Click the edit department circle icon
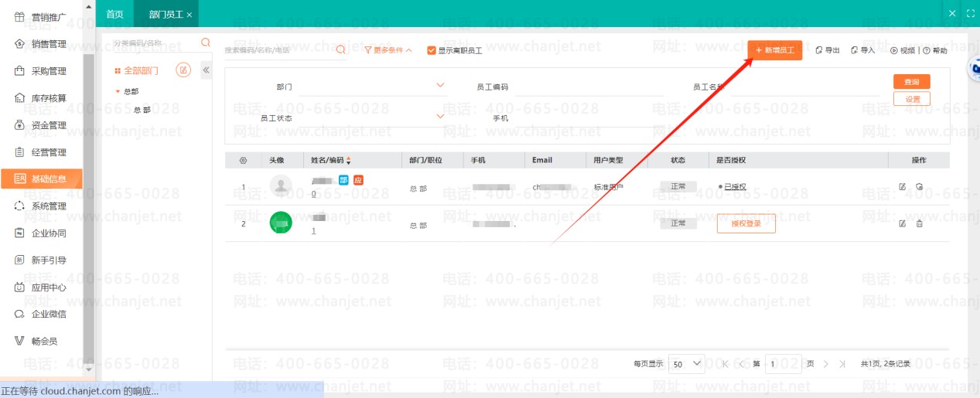Screen dimensions: 980x398 [x=183, y=70]
